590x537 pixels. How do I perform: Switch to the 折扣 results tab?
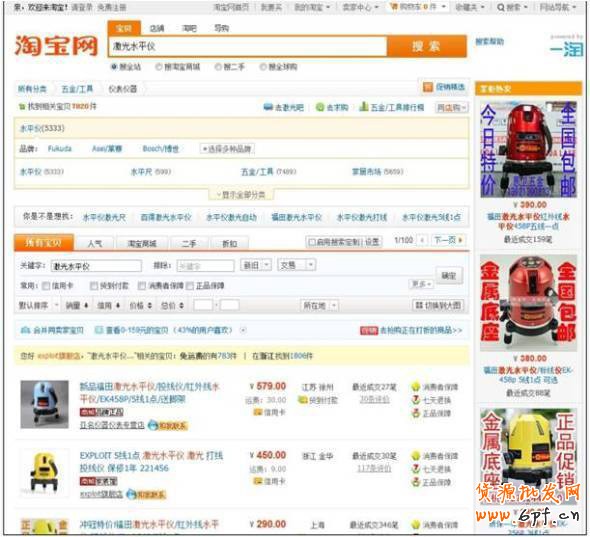pos(230,244)
